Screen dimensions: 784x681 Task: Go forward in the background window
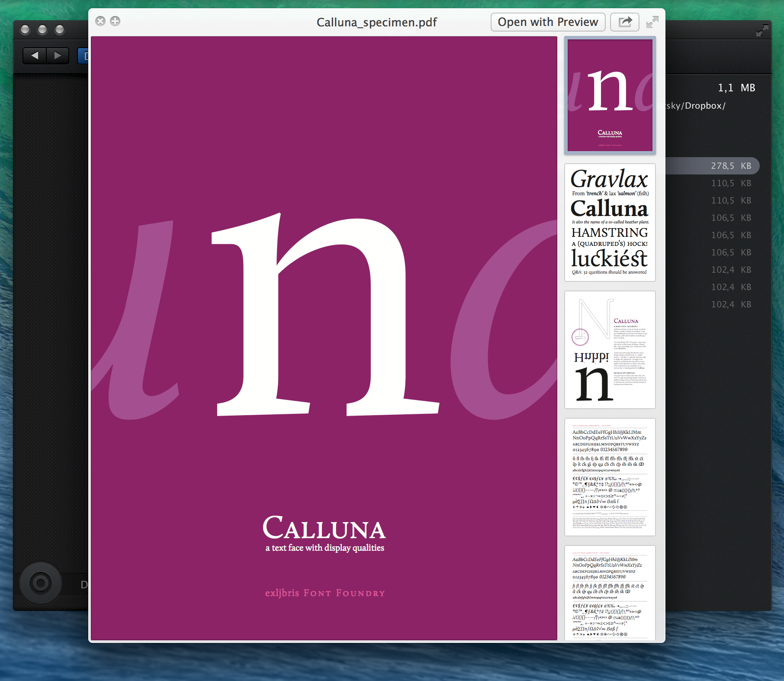(x=58, y=55)
